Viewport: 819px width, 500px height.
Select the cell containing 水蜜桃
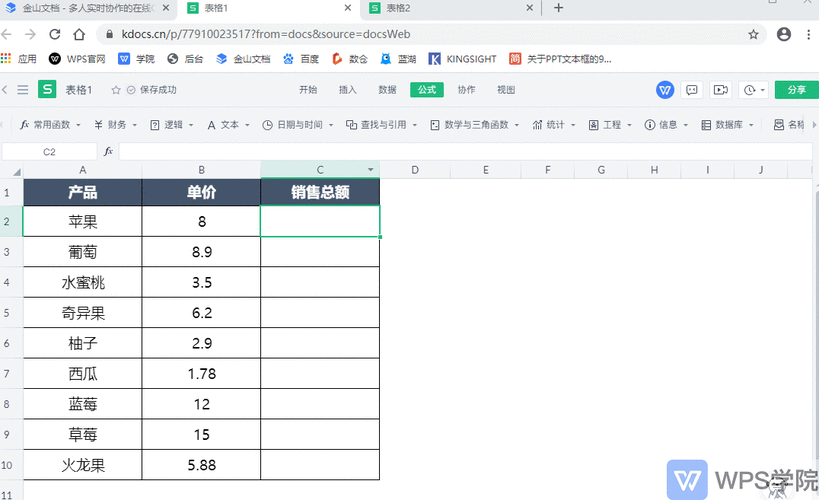point(83,283)
